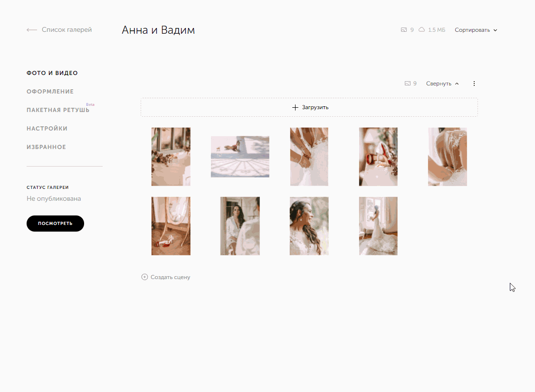Select the bride at window thumbnail
535x392 pixels.
point(378,226)
